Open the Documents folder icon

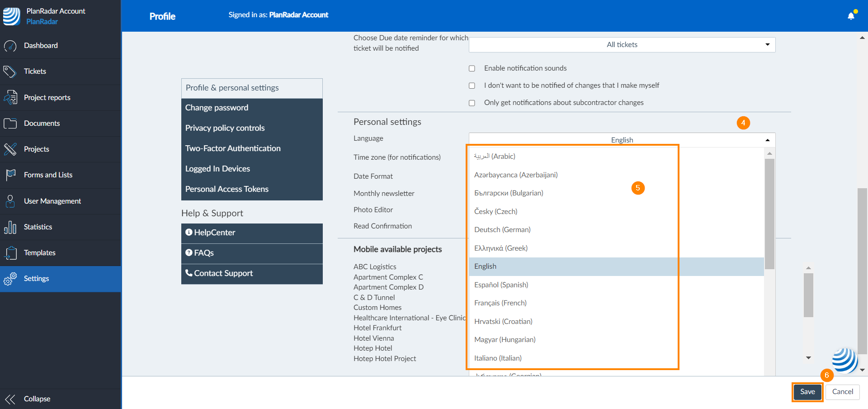tap(10, 124)
